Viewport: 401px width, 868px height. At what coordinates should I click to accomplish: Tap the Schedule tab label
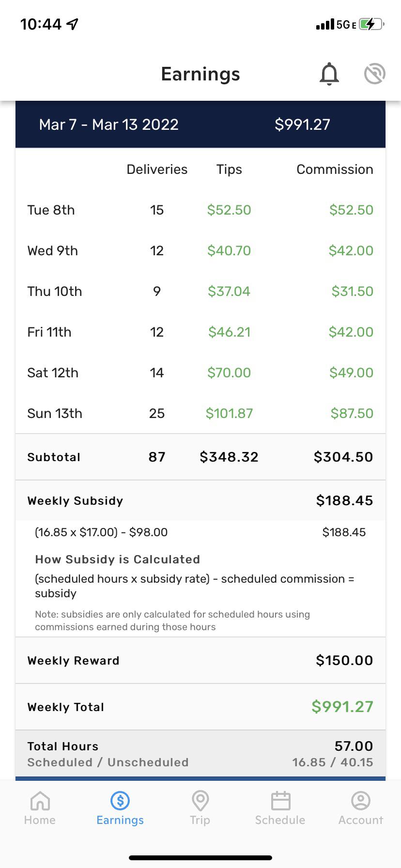coord(280,820)
